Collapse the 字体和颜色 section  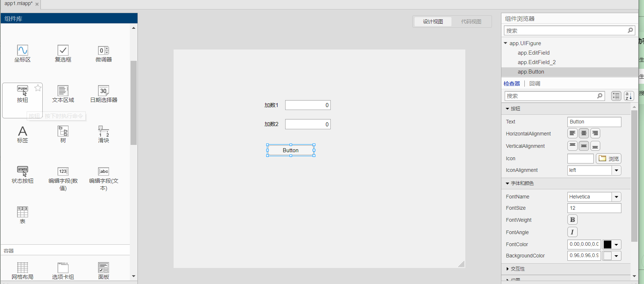tap(507, 184)
